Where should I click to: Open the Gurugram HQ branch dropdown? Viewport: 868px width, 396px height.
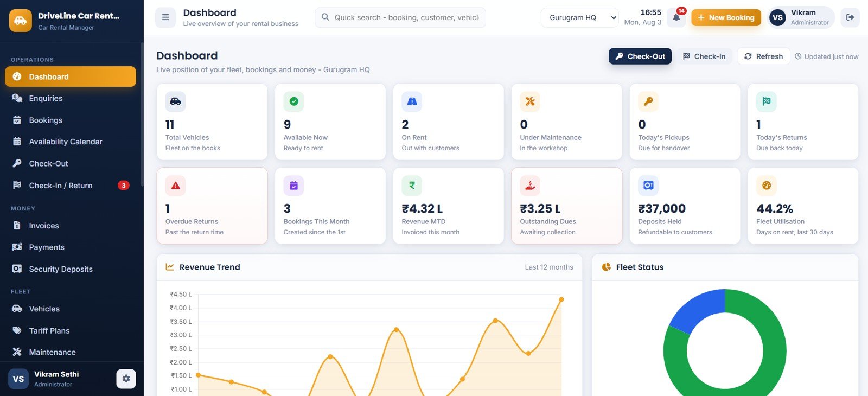click(x=579, y=17)
